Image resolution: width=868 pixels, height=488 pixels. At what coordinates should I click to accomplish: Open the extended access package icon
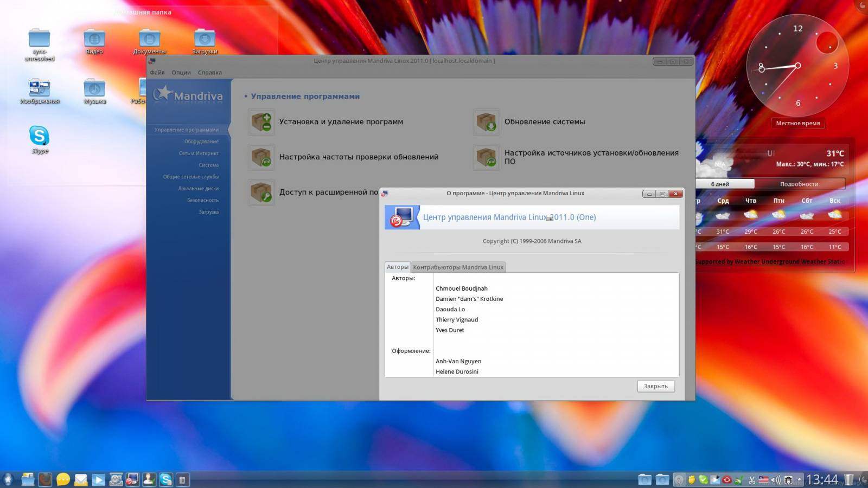pyautogui.click(x=261, y=192)
